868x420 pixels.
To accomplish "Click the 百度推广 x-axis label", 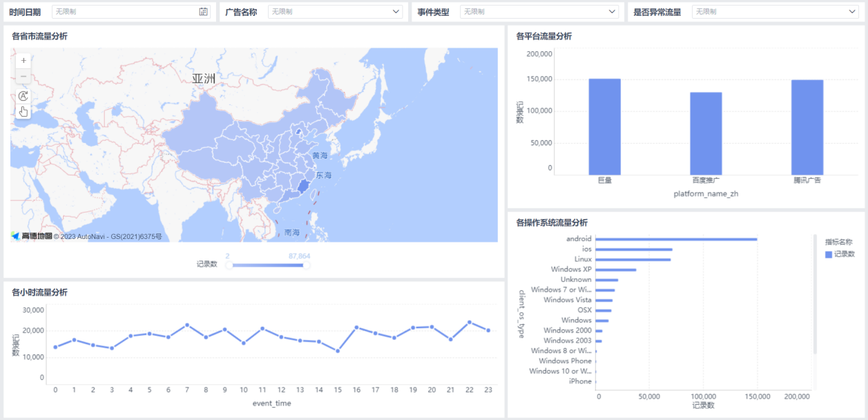I will pyautogui.click(x=706, y=180).
